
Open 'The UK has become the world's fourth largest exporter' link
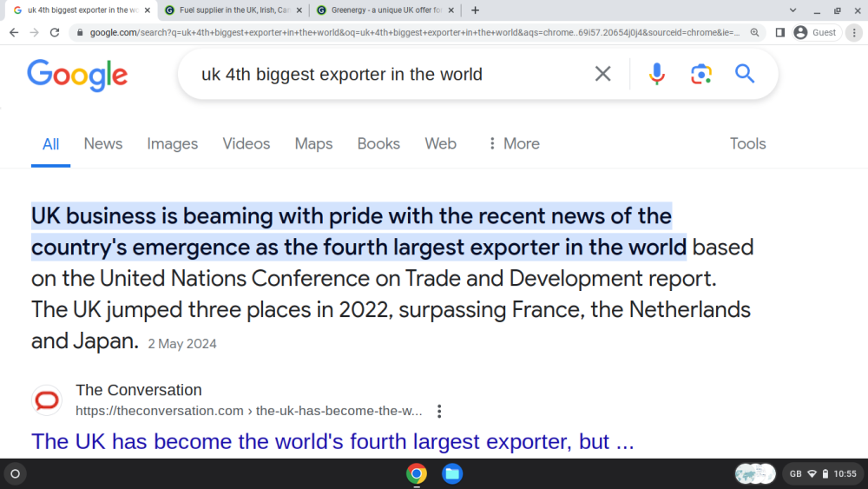[x=332, y=442]
